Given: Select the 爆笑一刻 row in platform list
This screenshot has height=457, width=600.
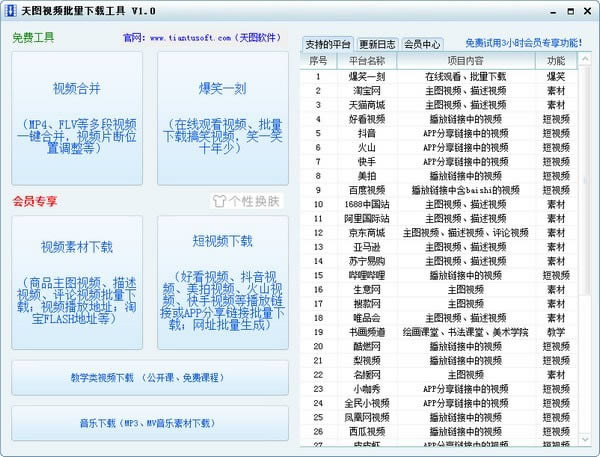Looking at the screenshot, I should point(439,77).
